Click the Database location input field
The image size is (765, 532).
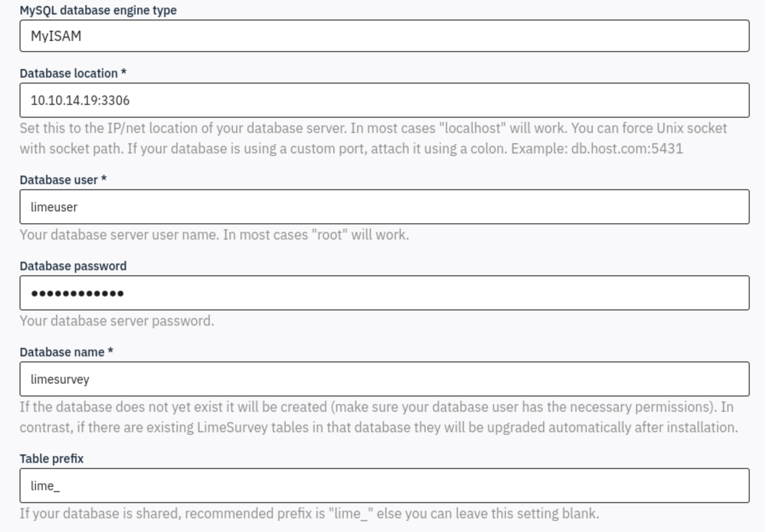384,100
